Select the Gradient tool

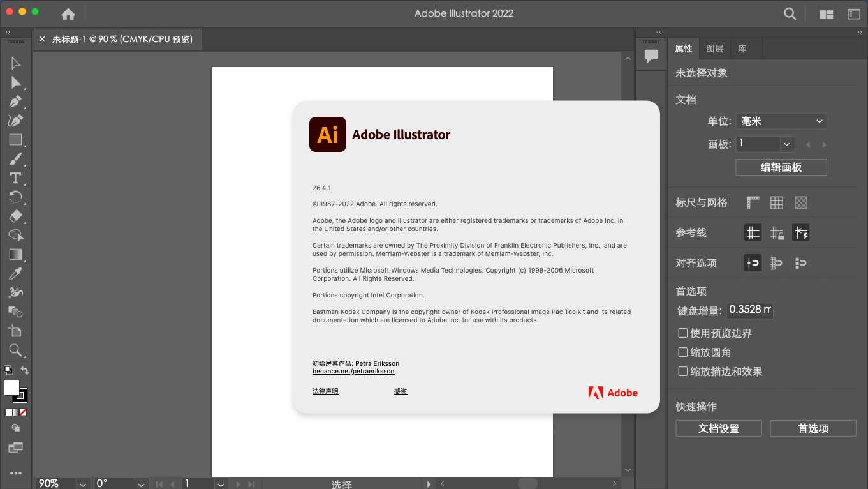click(x=16, y=254)
